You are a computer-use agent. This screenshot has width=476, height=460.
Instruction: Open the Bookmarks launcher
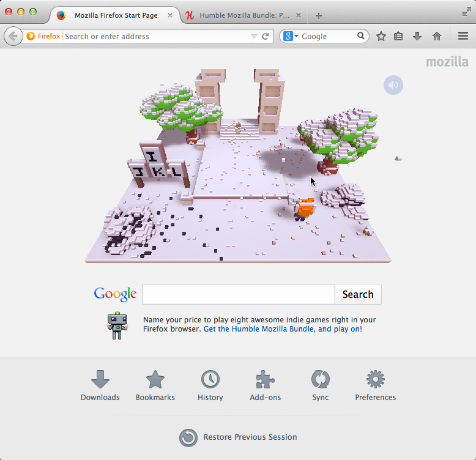155,385
